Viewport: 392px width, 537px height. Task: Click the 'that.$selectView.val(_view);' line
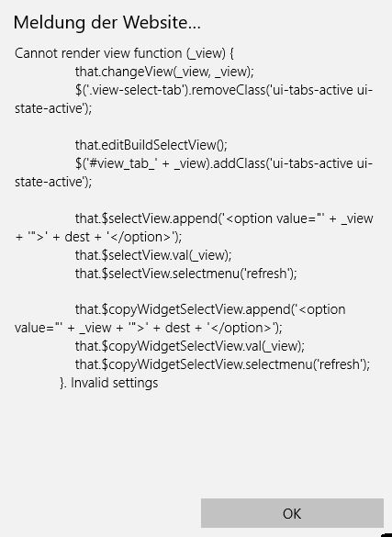point(153,255)
